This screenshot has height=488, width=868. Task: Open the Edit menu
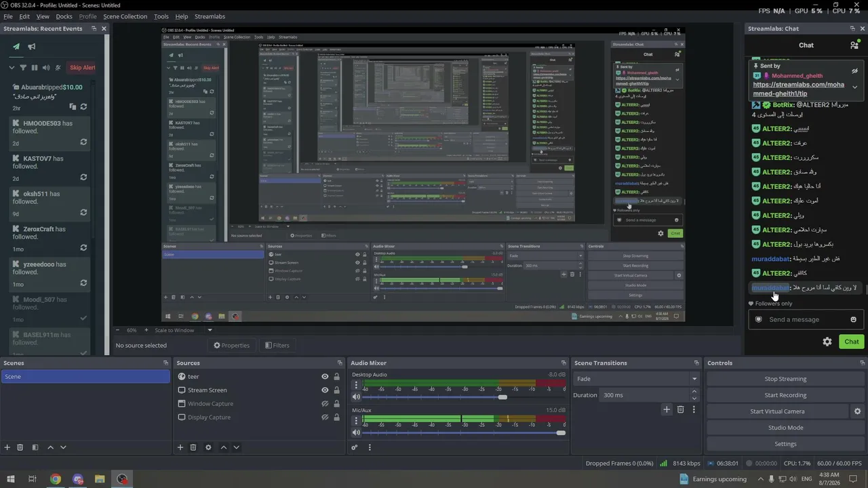click(x=24, y=16)
